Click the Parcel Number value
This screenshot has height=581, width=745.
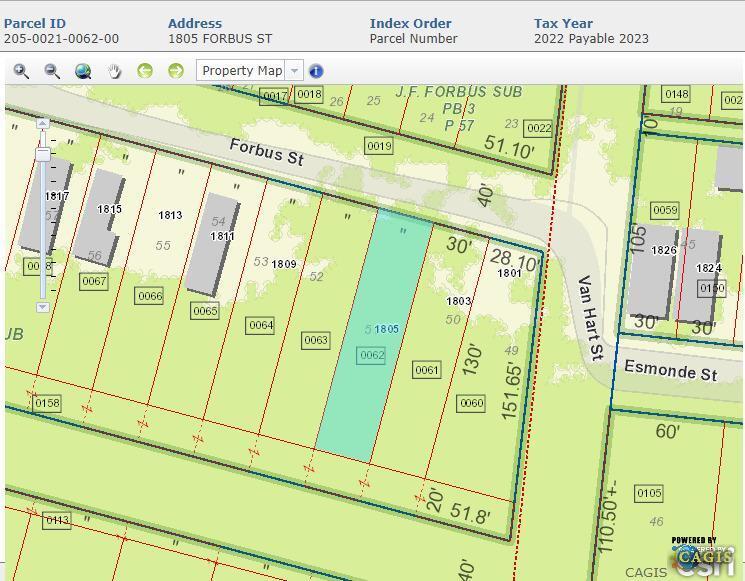[413, 38]
